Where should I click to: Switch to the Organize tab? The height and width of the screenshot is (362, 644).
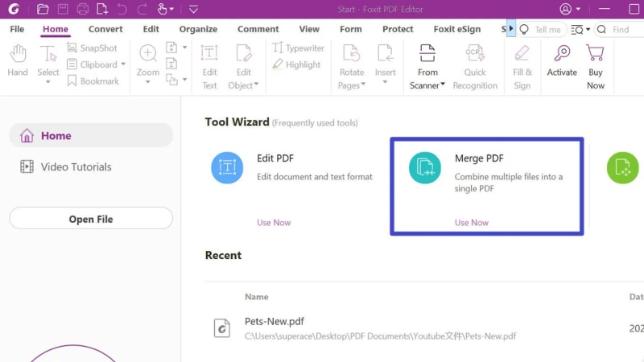(198, 29)
